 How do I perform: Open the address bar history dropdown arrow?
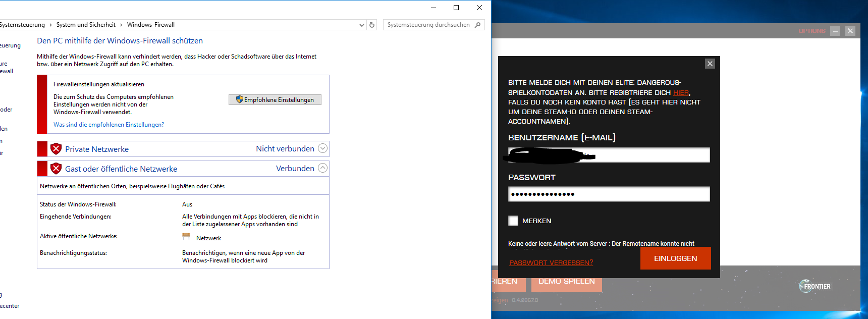pyautogui.click(x=362, y=25)
